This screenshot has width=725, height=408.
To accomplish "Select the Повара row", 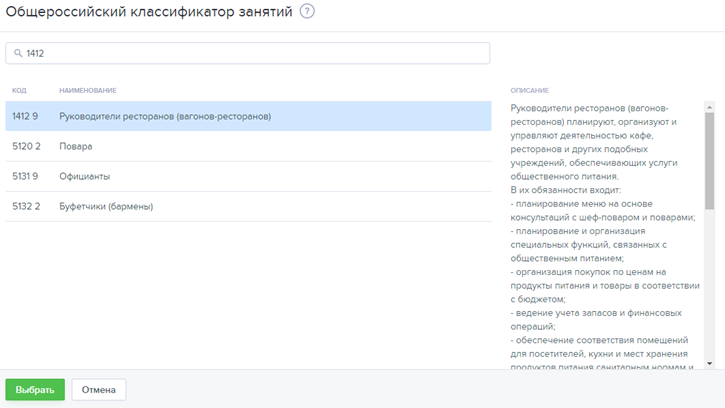I will click(76, 146).
